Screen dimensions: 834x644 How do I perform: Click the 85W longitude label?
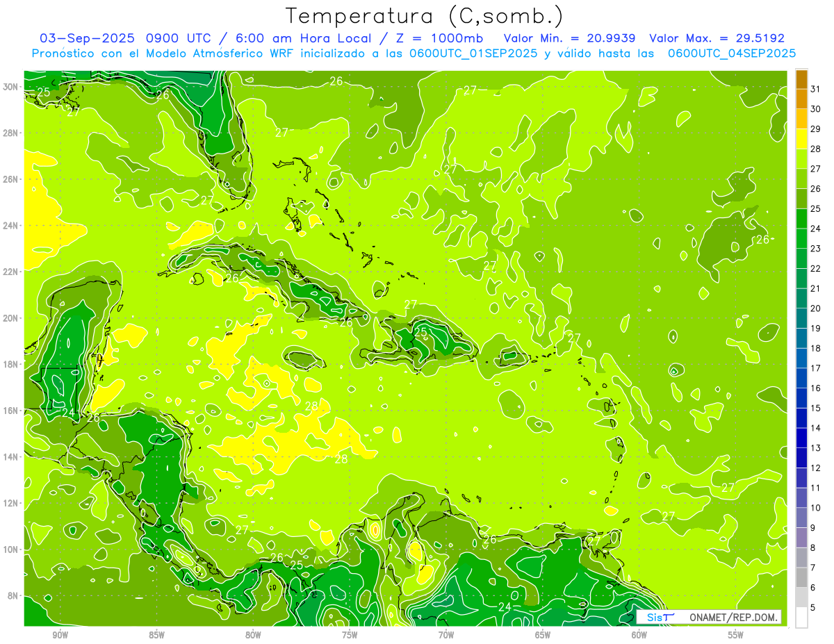pos(156,635)
